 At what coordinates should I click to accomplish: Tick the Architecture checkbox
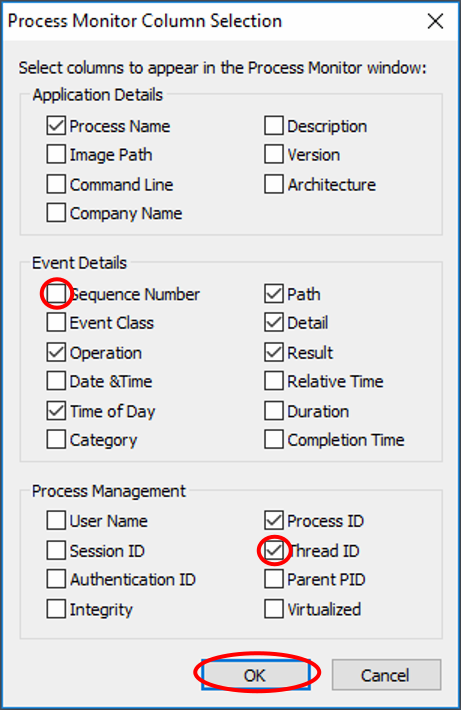(274, 184)
